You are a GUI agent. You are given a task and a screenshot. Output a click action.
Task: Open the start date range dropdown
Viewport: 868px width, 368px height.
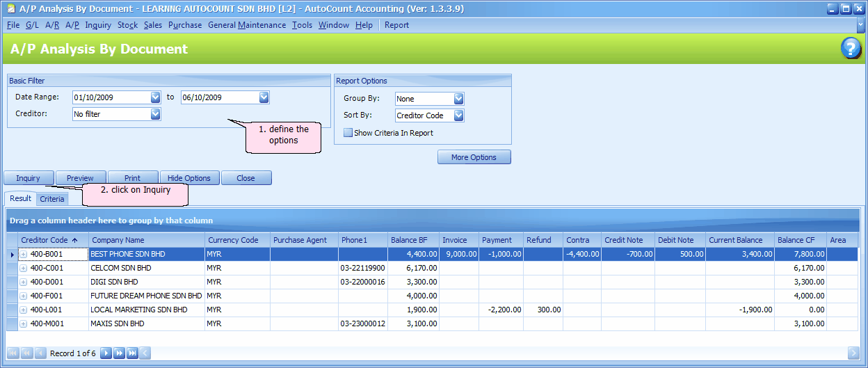pyautogui.click(x=155, y=97)
